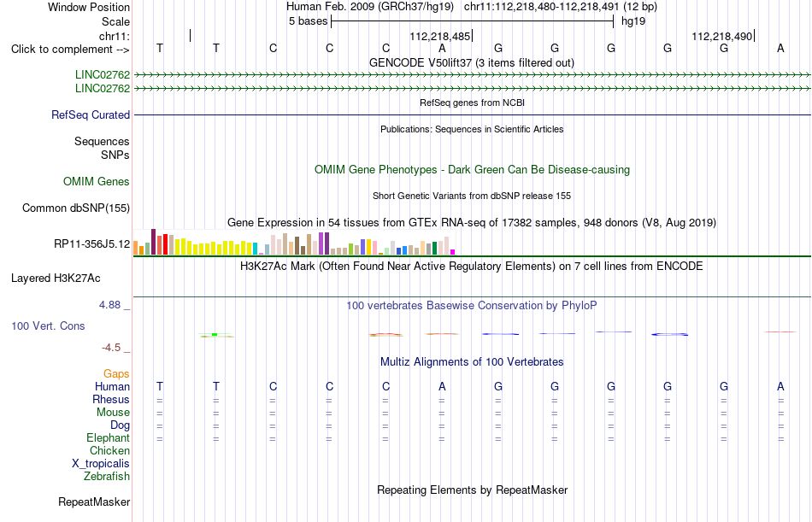Image resolution: width=812 pixels, height=522 pixels.
Task: Click the RP11-356J5.12 expression label
Action: (x=92, y=243)
